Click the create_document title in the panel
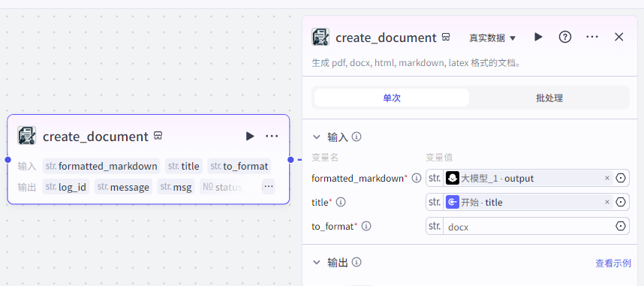 point(386,38)
